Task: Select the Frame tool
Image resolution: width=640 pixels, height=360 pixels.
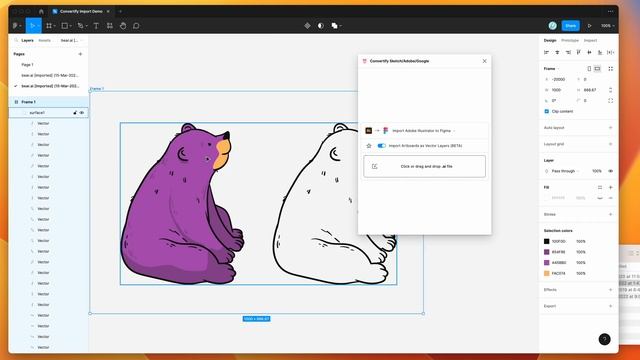Action: click(x=49, y=26)
